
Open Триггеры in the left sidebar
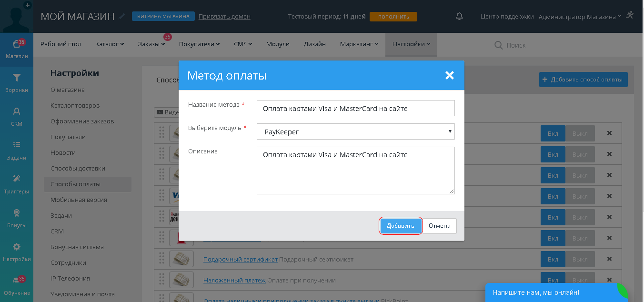click(17, 184)
